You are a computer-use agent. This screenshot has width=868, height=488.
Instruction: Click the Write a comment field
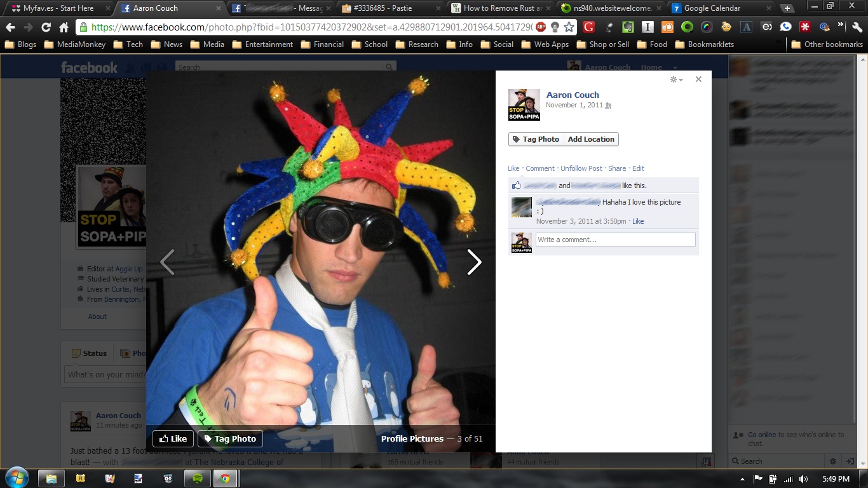614,240
